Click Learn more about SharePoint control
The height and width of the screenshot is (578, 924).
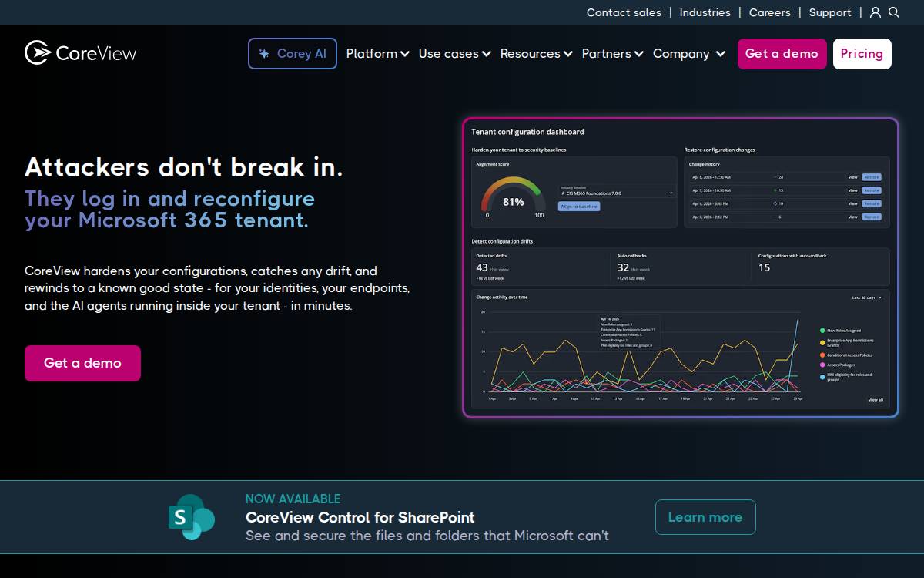[705, 517]
